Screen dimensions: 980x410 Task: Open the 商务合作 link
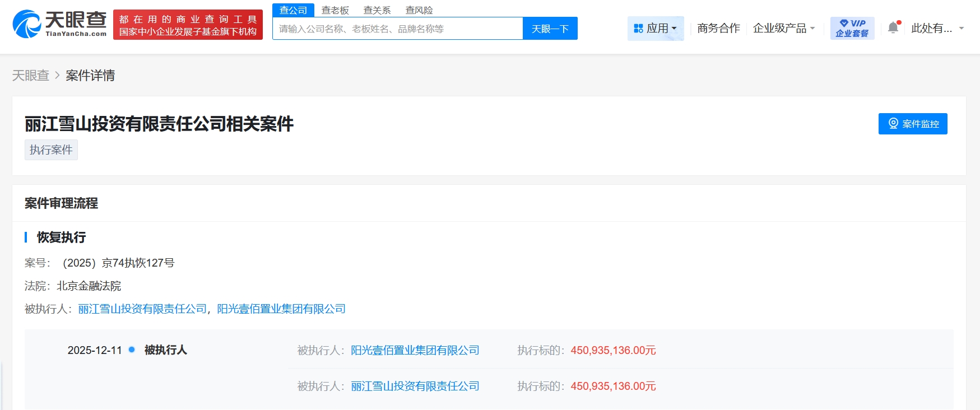coord(718,28)
